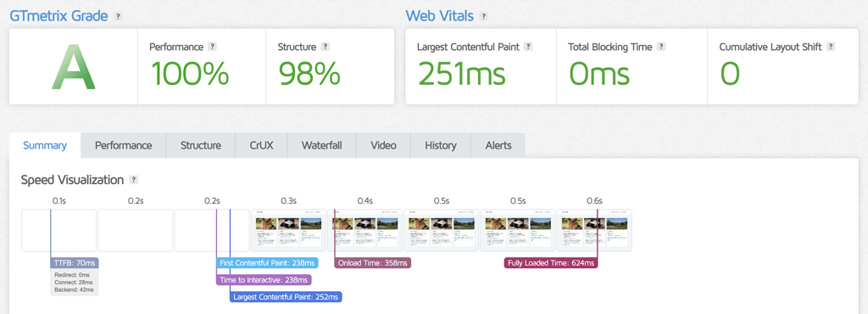View the History tab
This screenshot has width=868, height=314.
(441, 146)
